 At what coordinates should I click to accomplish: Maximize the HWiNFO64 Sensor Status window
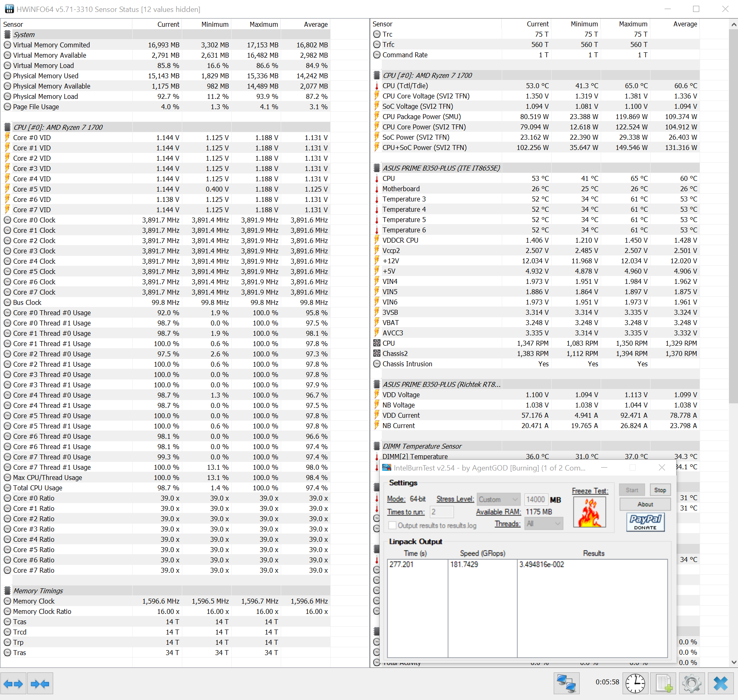tap(696, 9)
